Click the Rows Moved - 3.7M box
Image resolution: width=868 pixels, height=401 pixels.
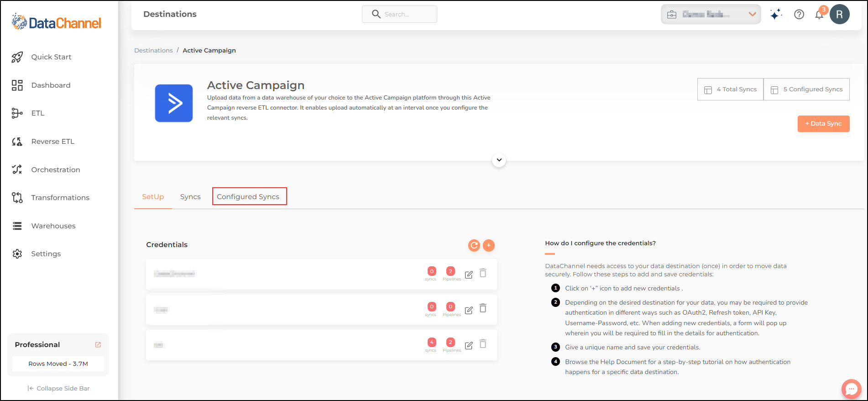(58, 364)
